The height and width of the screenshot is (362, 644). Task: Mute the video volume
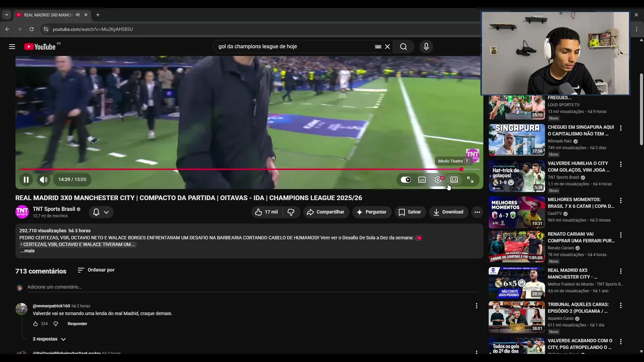pyautogui.click(x=44, y=179)
